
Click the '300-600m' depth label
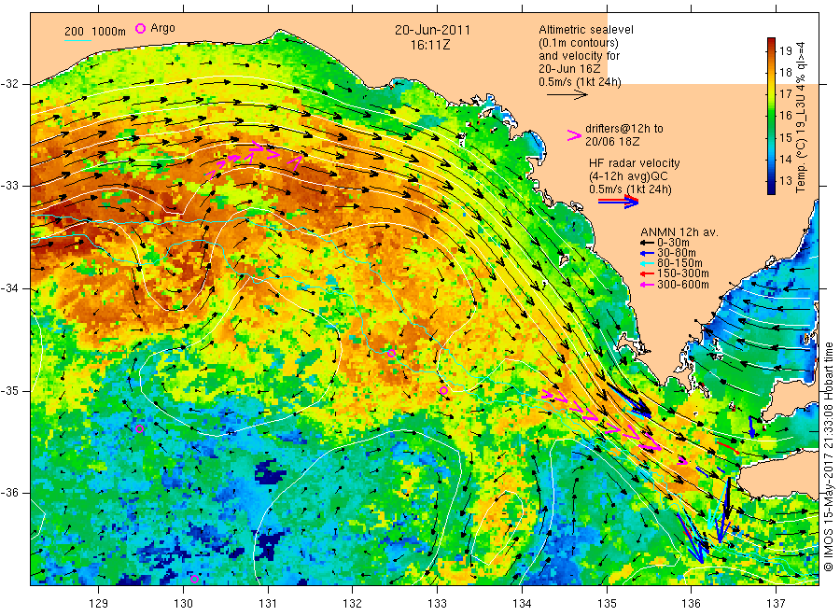[x=683, y=285]
